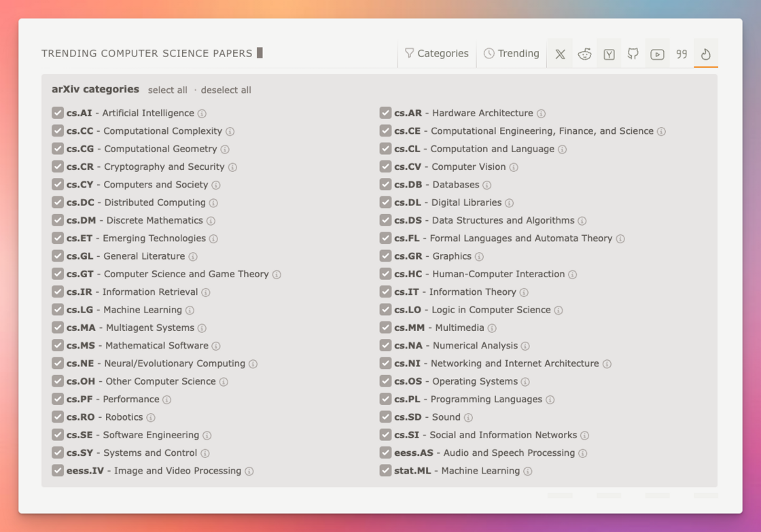Click the X (Twitter) source icon
The width and height of the screenshot is (761, 532).
[560, 54]
